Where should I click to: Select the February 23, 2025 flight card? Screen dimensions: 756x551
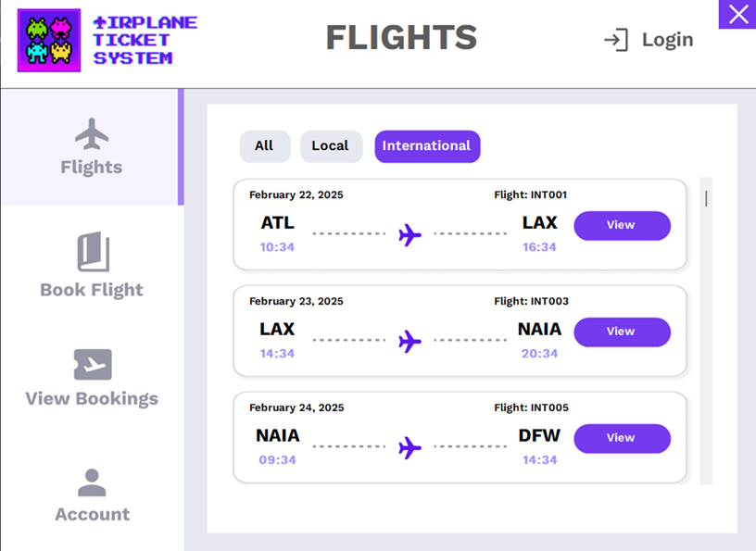460,331
